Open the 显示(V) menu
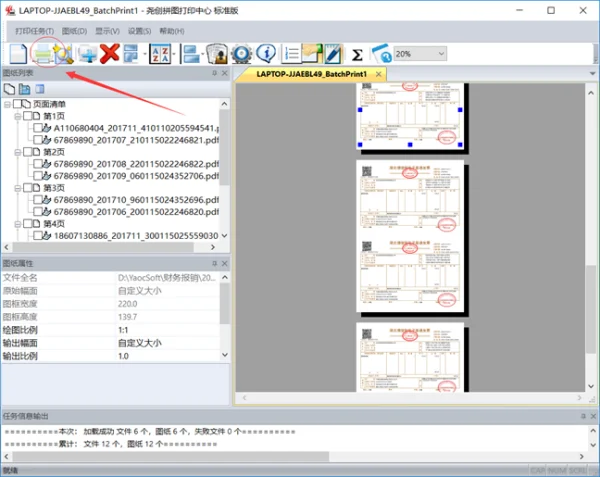The height and width of the screenshot is (477, 600). pos(108,31)
